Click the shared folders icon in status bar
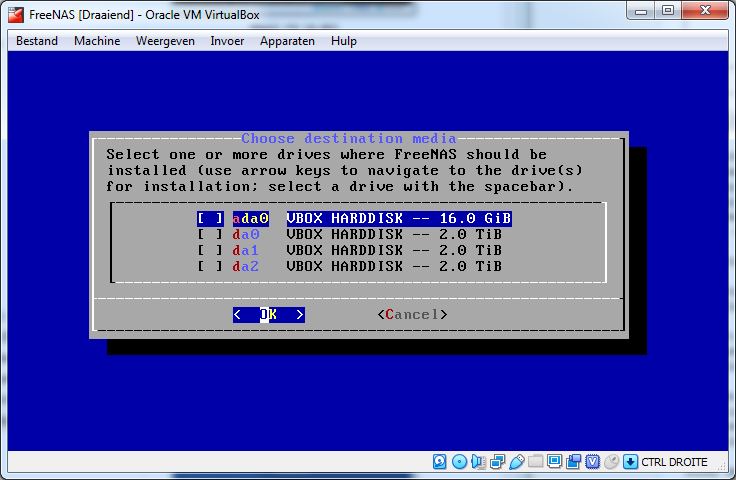 535,462
